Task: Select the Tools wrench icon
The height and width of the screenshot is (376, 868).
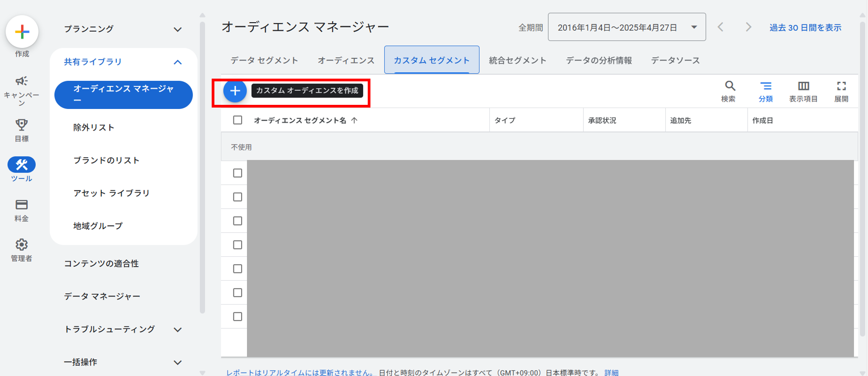Action: click(x=21, y=164)
